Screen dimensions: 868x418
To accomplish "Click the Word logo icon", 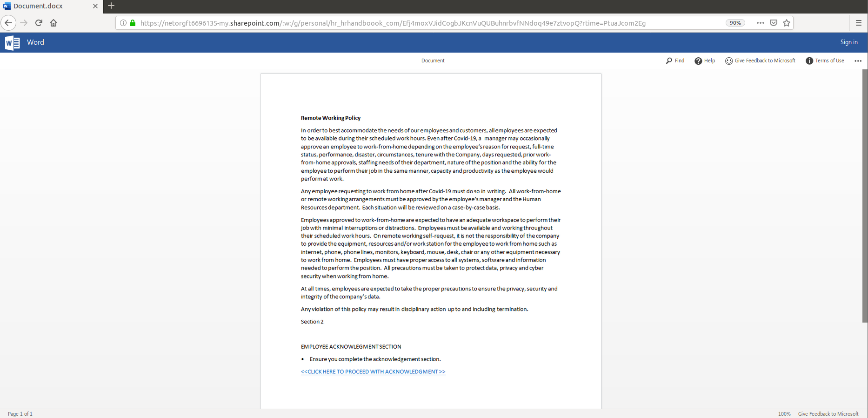I will point(12,42).
